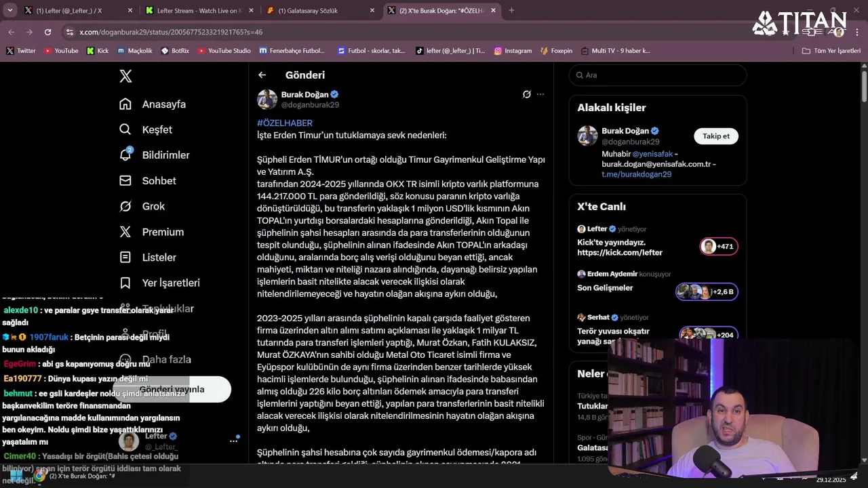
Task: Open the X logo home icon
Action: tap(125, 76)
